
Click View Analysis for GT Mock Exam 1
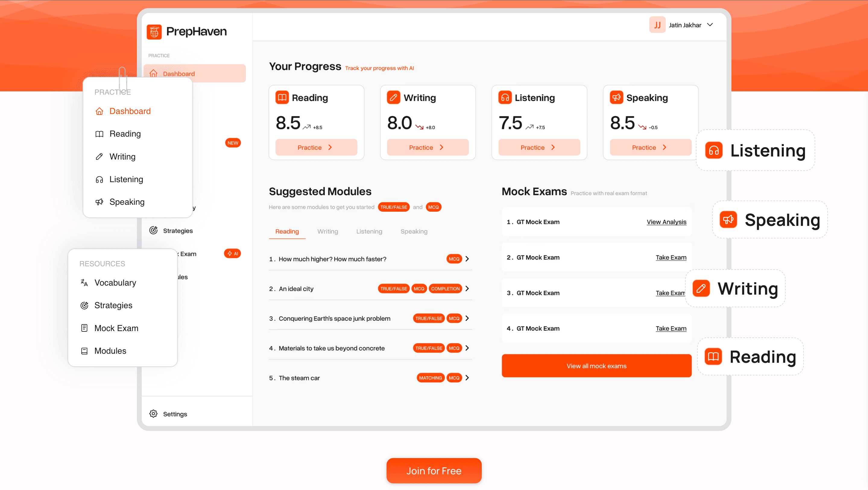pos(667,222)
